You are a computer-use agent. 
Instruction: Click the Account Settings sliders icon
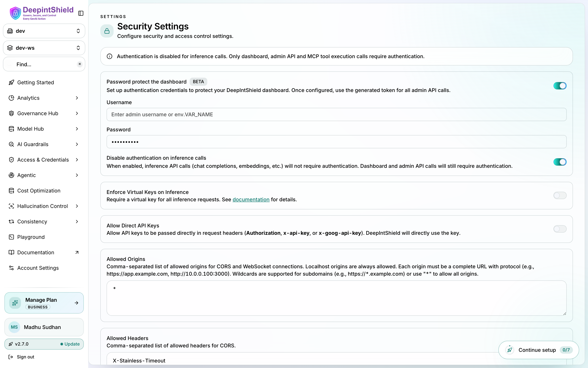(x=11, y=268)
